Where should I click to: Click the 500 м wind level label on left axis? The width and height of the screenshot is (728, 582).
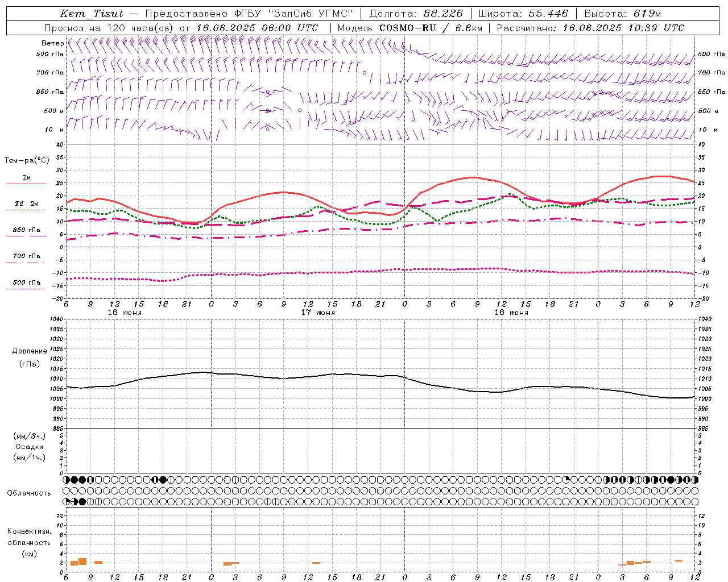tap(54, 111)
